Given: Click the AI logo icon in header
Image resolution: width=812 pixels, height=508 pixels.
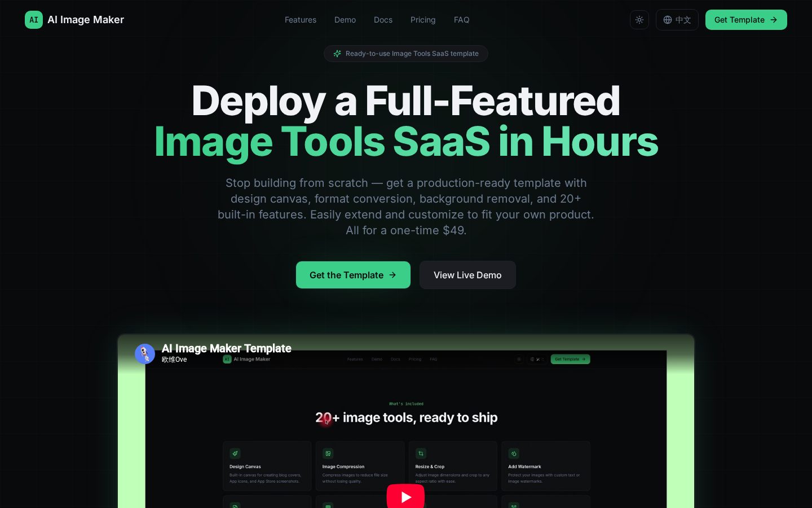Looking at the screenshot, I should (x=34, y=20).
